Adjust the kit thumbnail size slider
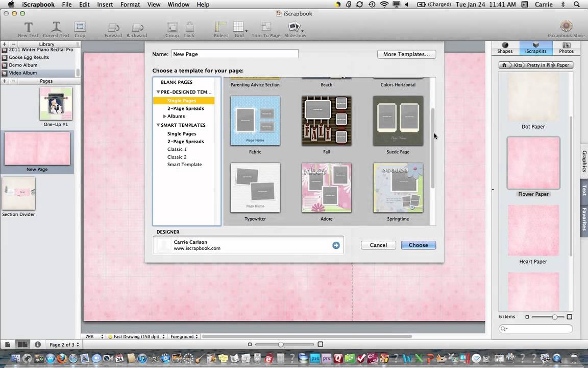The width and height of the screenshot is (588, 368). 554,317
